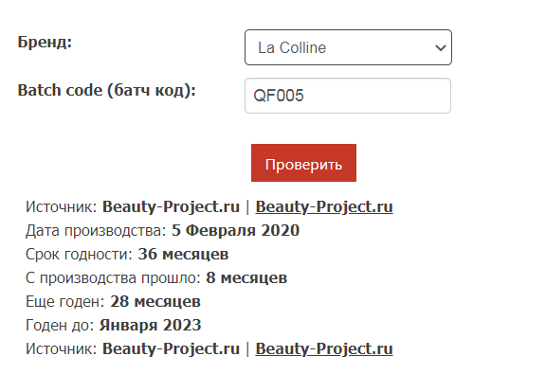Click the red Проверить button

pos(303,163)
